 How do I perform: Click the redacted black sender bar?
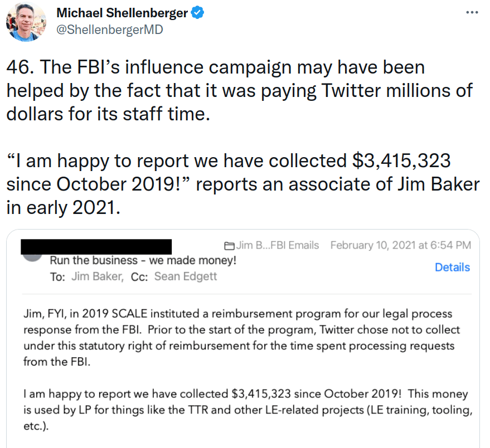pyautogui.click(x=96, y=246)
